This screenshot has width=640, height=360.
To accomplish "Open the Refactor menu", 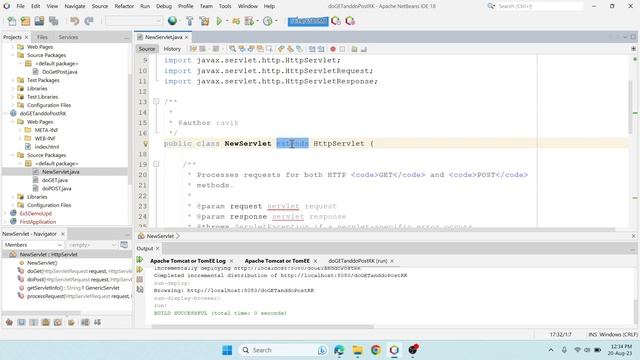I will coord(124,6).
